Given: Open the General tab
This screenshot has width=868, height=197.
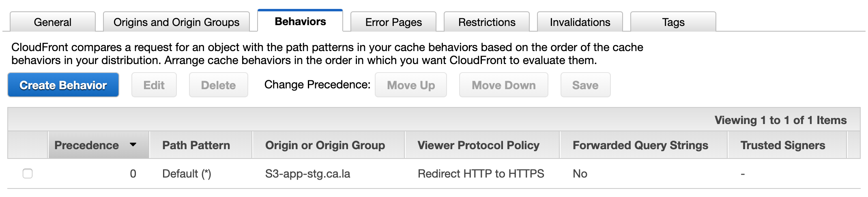Looking at the screenshot, I should point(53,22).
